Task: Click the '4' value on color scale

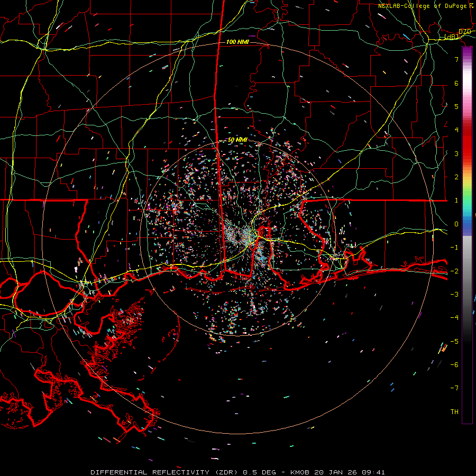Action: (456, 130)
